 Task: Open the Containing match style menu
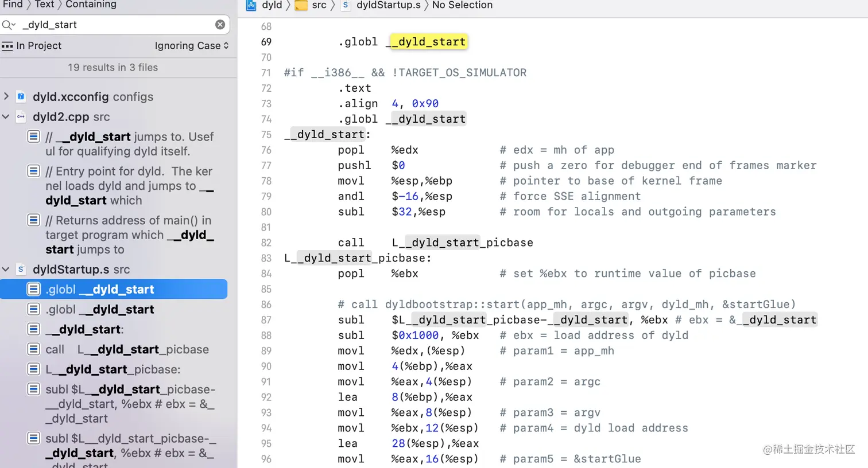91,5
